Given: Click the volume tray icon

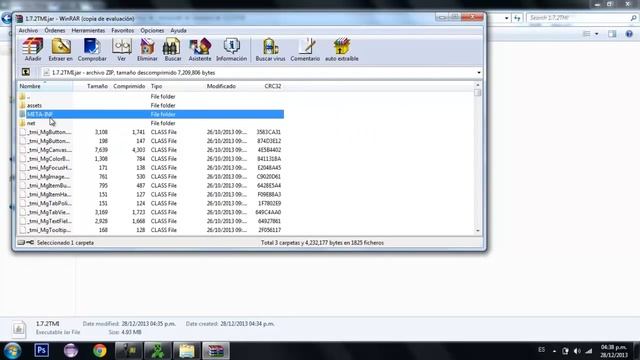Looking at the screenshot, I should [x=577, y=351].
